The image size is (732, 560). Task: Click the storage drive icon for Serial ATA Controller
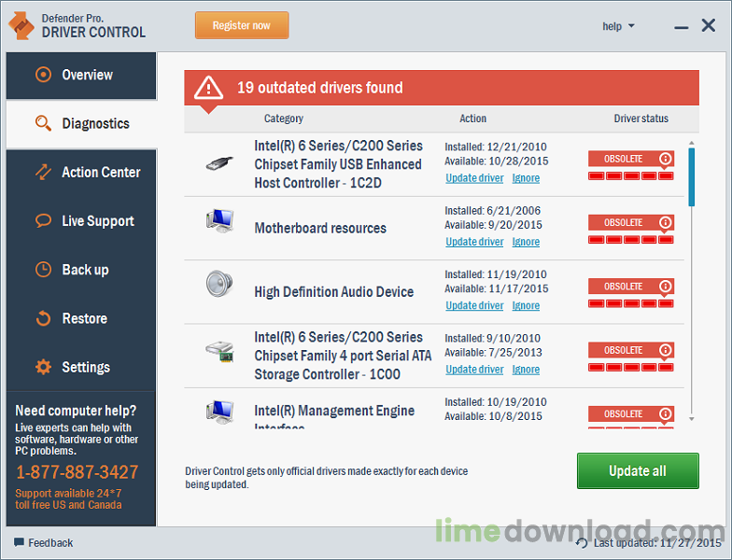tap(219, 351)
